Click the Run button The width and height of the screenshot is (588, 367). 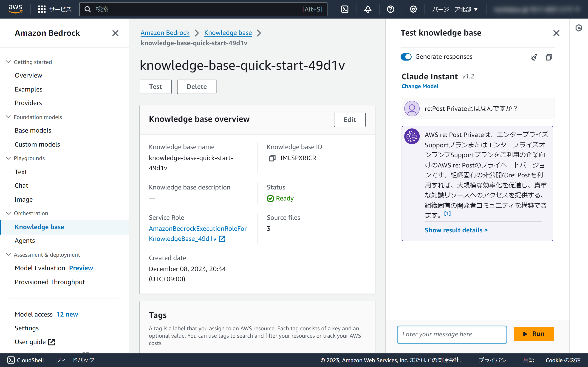click(x=534, y=334)
